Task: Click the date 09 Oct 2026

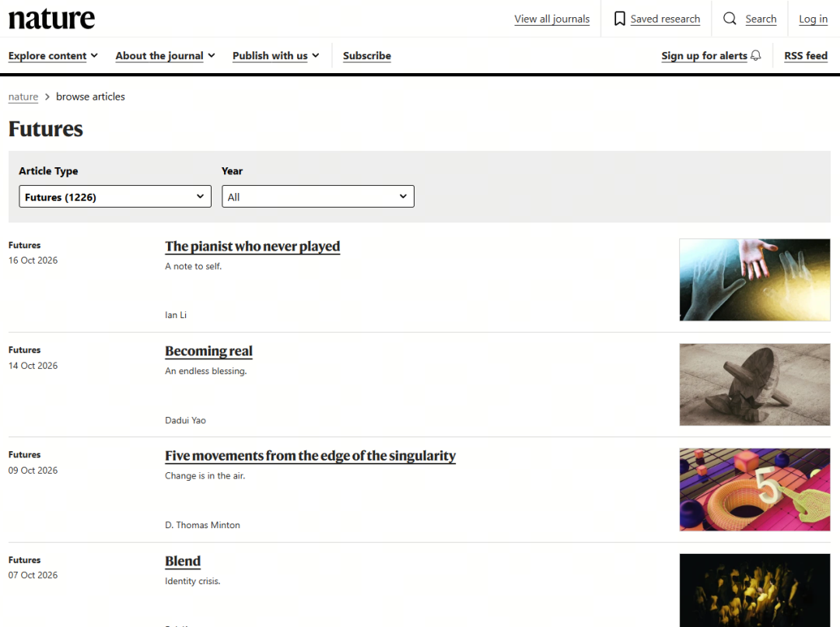Action: pyautogui.click(x=33, y=471)
